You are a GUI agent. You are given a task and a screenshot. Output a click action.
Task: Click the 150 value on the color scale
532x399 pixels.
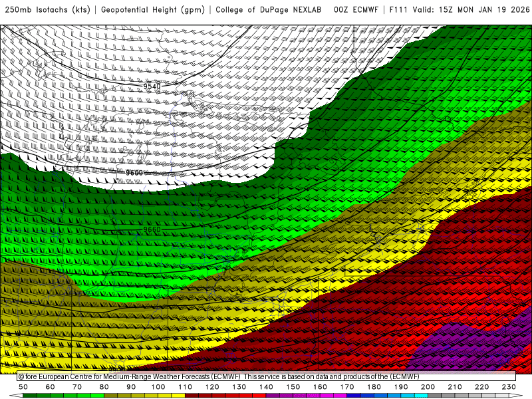tap(293, 387)
